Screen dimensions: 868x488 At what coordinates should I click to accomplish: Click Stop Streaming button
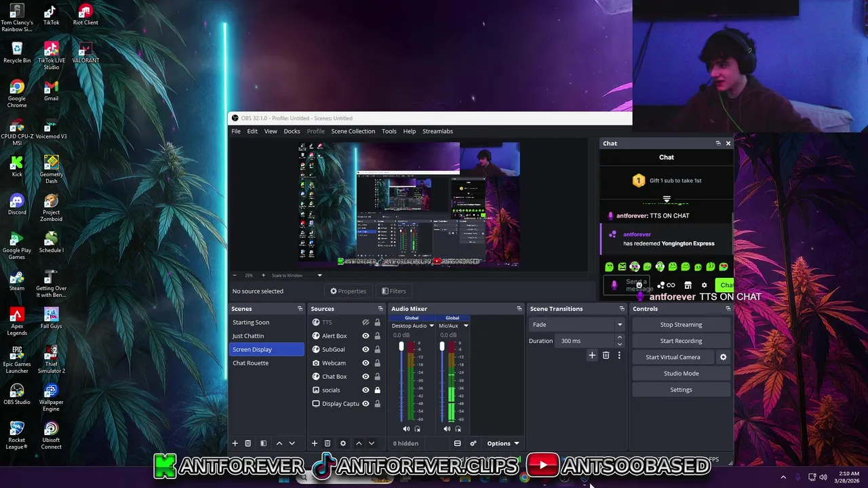[x=681, y=325]
